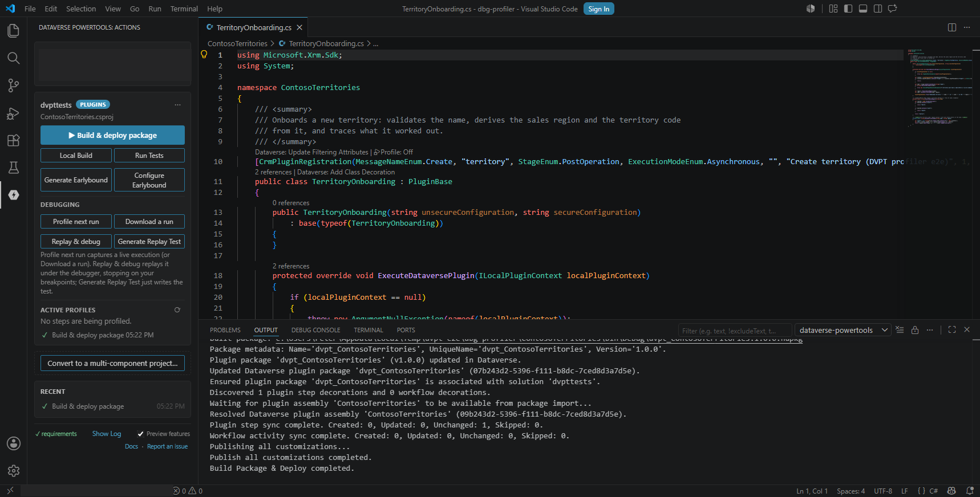Click Convert to a multi-component project button
The width and height of the screenshot is (980, 497).
pos(112,363)
